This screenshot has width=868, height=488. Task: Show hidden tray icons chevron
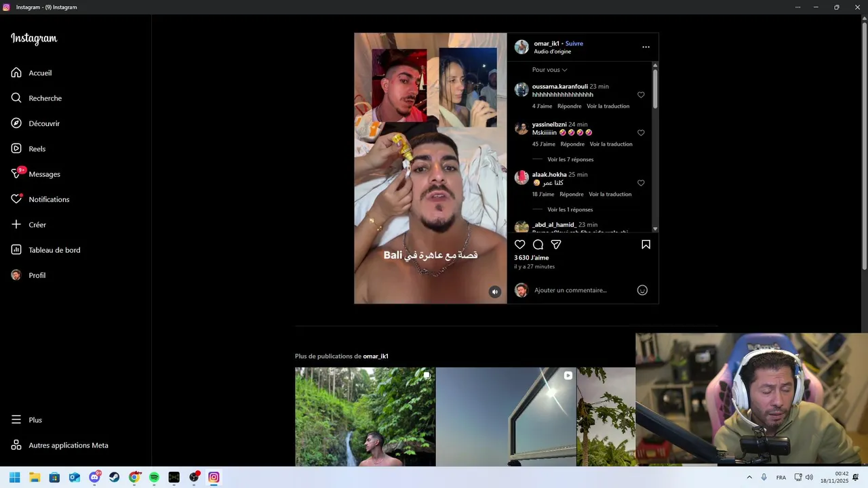(749, 477)
